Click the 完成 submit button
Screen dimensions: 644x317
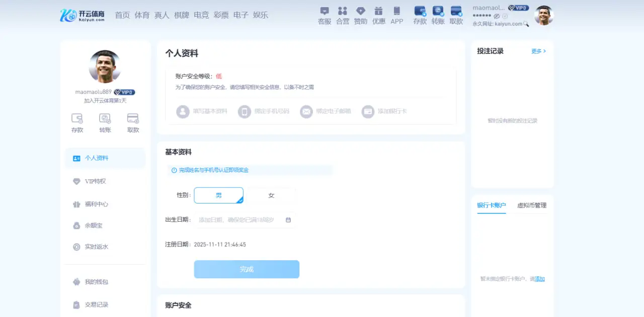(247, 269)
